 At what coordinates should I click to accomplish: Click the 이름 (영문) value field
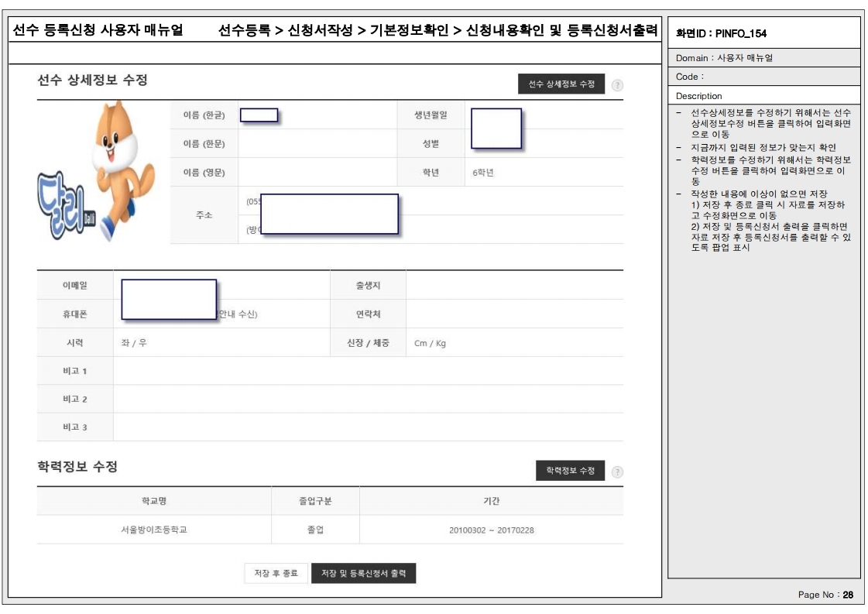click(x=316, y=173)
